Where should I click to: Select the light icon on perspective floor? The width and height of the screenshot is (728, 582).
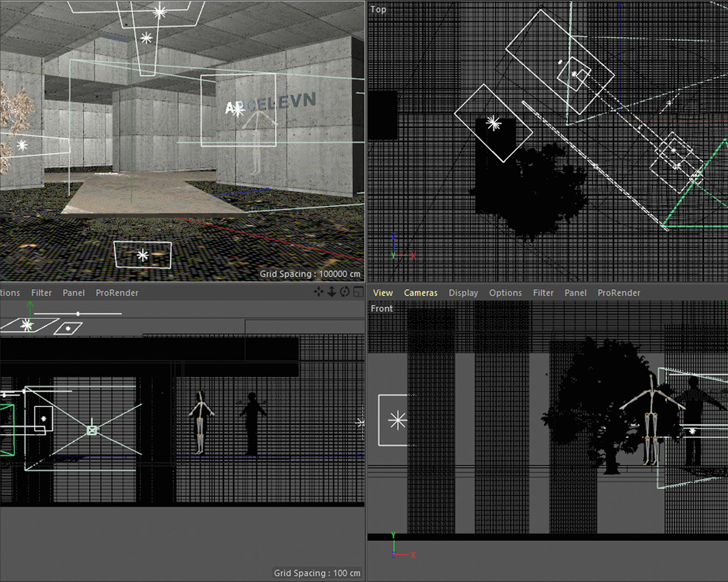tap(142, 255)
